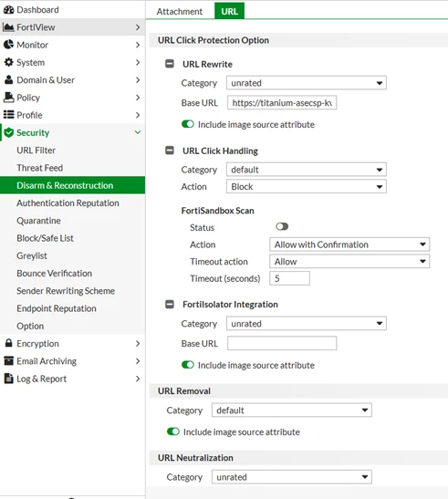Image resolution: width=448 pixels, height=499 pixels.
Task: Click the Encryption padlock icon
Action: pos(8,343)
